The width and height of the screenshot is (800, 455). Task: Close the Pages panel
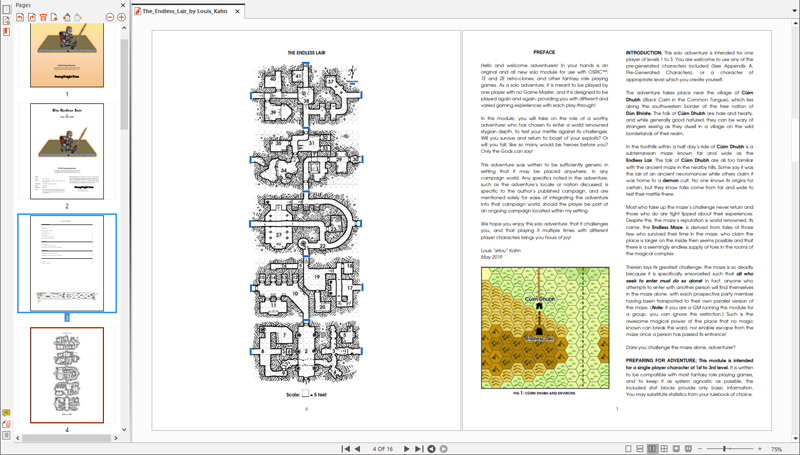tap(122, 5)
